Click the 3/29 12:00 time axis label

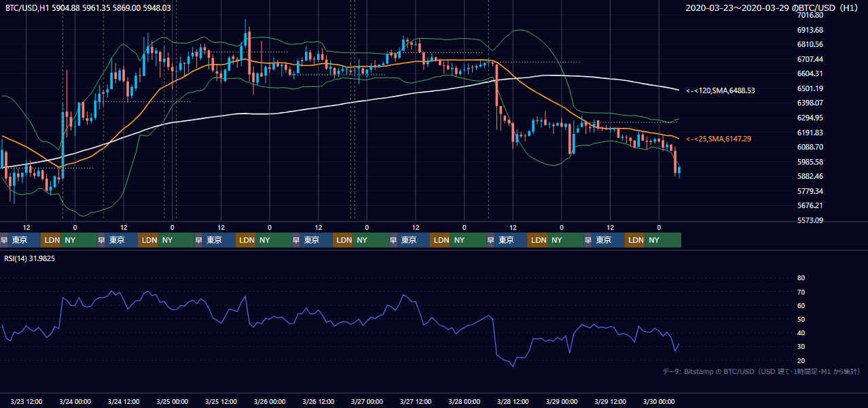tap(611, 401)
